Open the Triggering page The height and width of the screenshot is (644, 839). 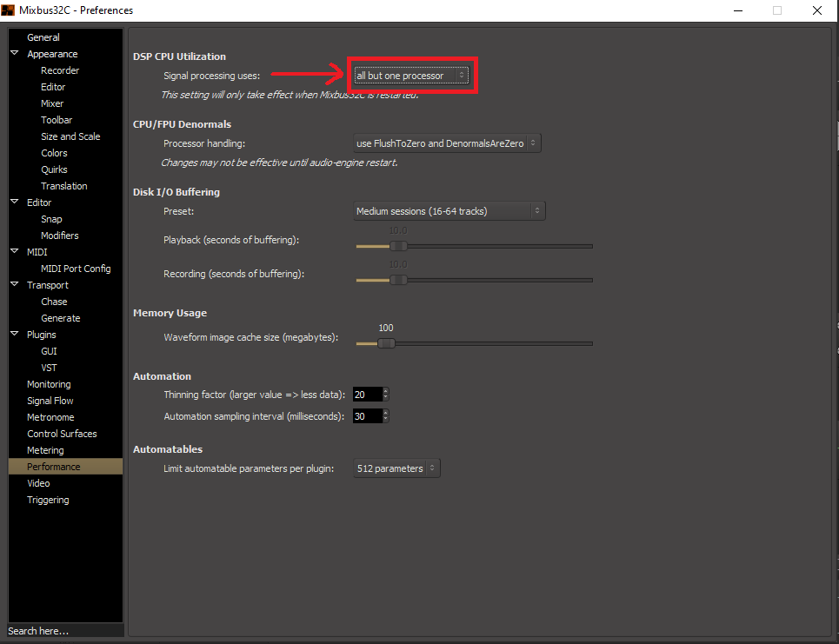pos(48,500)
